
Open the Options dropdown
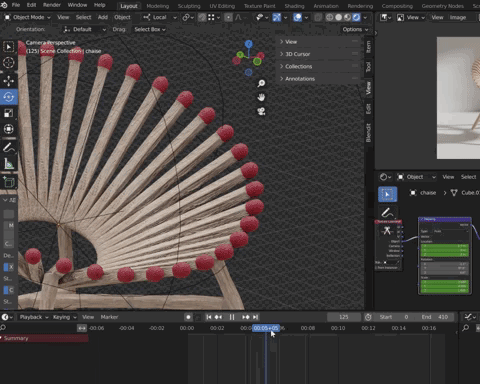pyautogui.click(x=355, y=29)
